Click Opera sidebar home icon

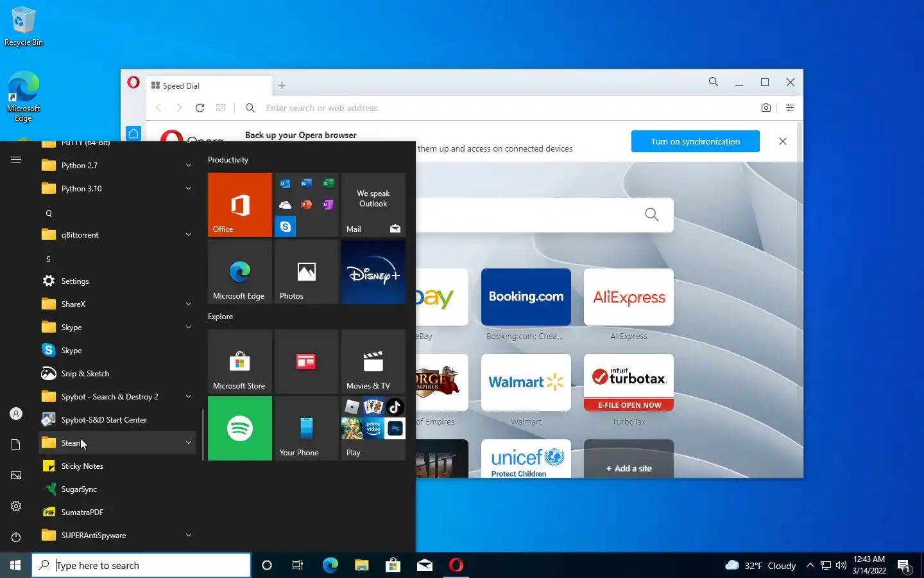[x=133, y=134]
